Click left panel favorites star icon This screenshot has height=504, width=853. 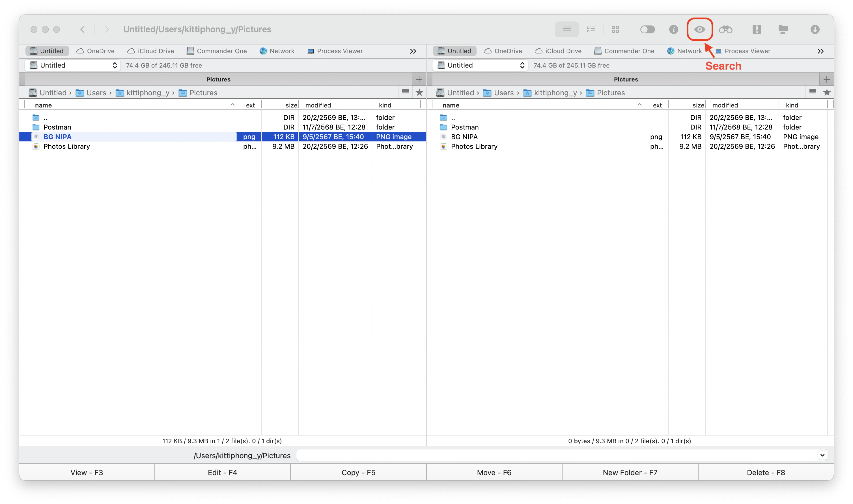(x=419, y=92)
